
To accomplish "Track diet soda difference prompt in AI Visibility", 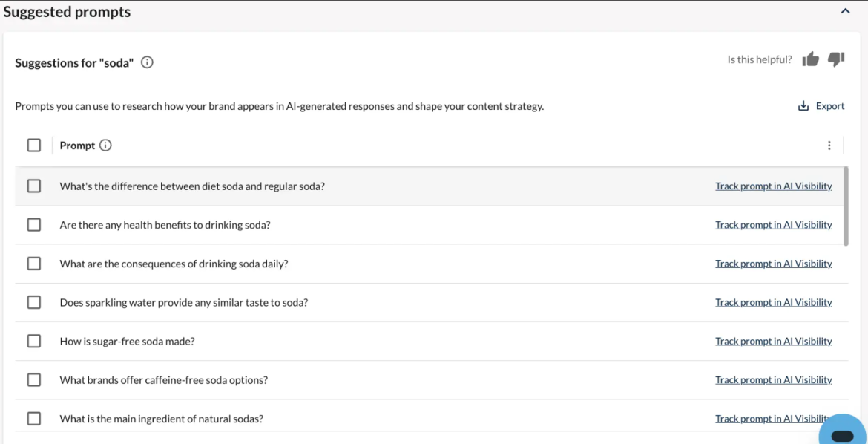I will (773, 186).
